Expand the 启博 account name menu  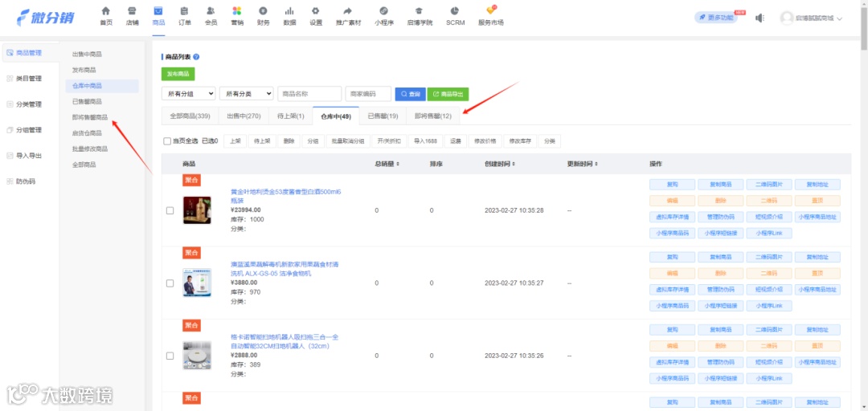[x=818, y=18]
